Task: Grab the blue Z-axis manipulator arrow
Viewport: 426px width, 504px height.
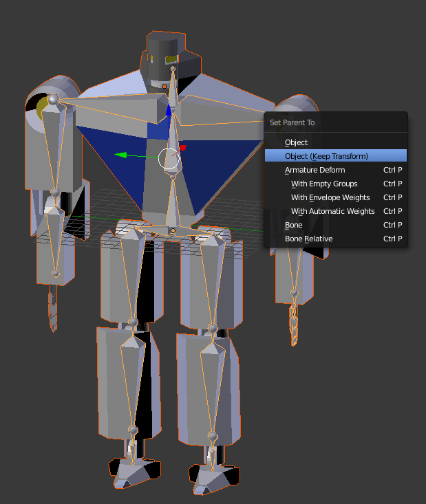Action: pos(169,110)
